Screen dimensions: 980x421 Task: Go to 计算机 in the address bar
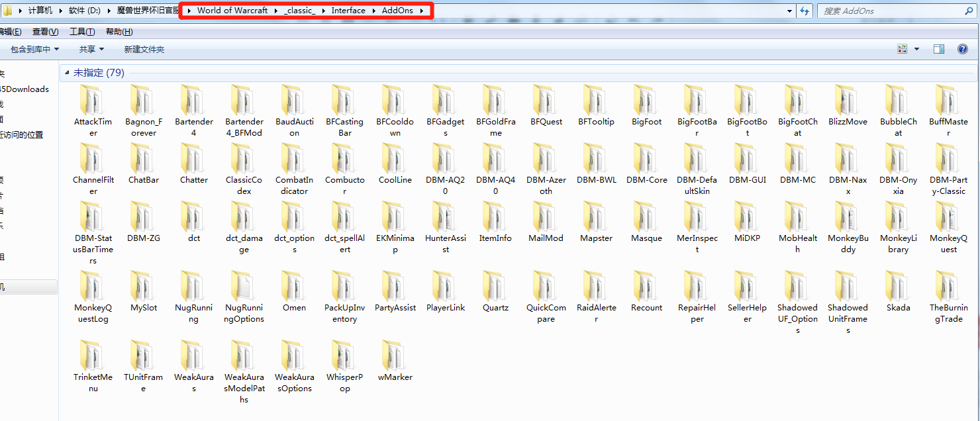[x=40, y=11]
